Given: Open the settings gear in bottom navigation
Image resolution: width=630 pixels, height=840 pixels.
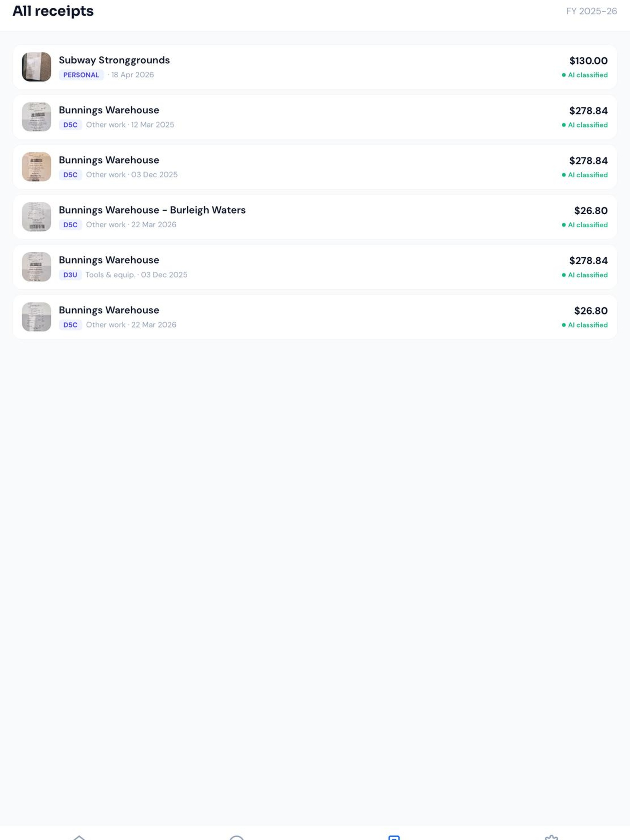Looking at the screenshot, I should coord(551,837).
